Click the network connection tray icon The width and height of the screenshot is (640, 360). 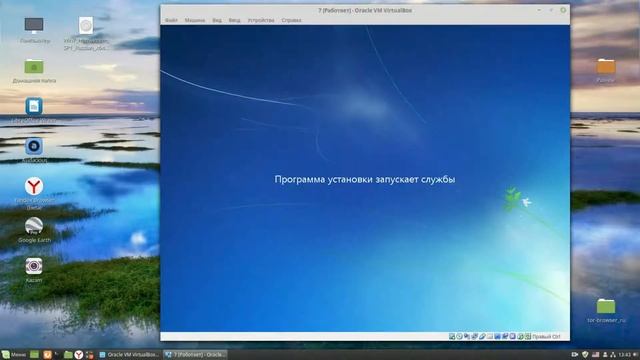(613, 355)
